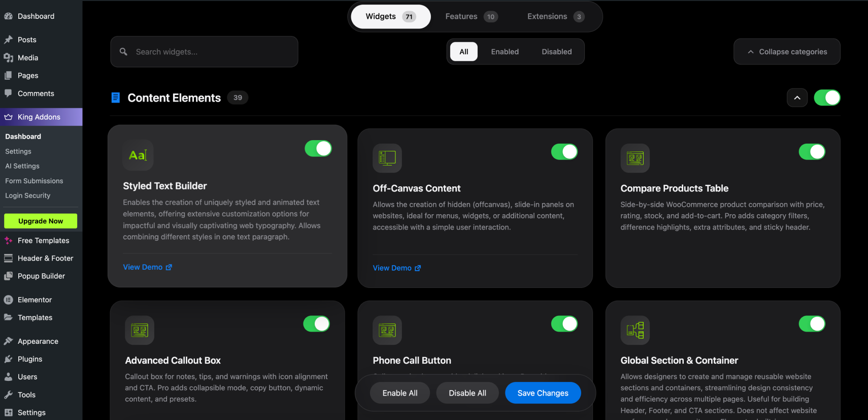
Task: Open Styled Text Builder View Demo link
Action: 148,267
